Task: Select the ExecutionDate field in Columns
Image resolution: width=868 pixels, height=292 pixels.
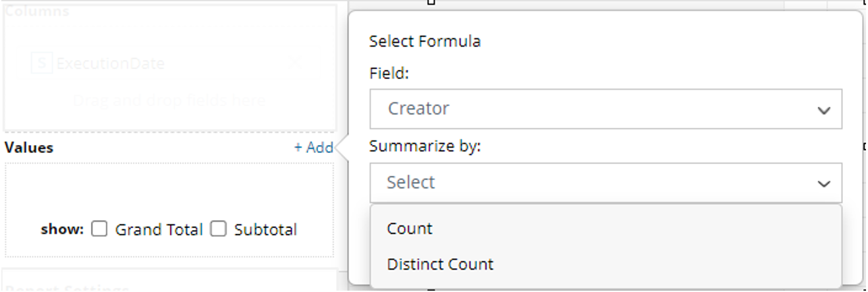Action: pyautogui.click(x=111, y=63)
